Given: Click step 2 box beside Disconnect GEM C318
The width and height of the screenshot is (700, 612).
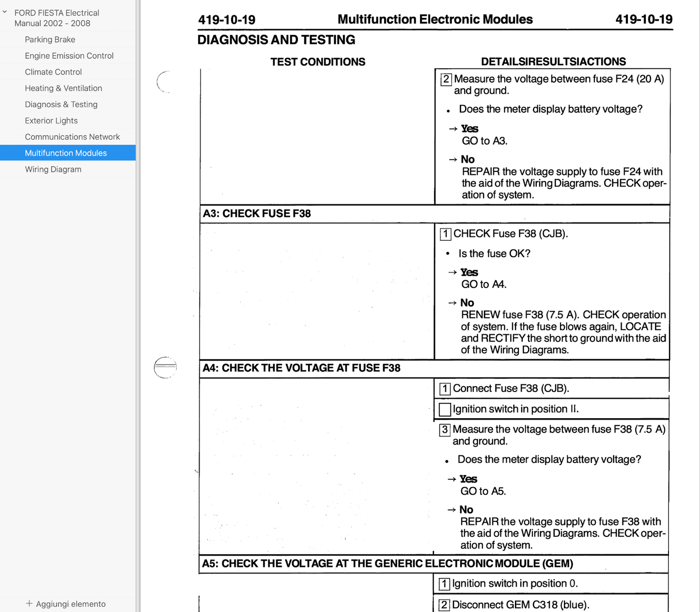Looking at the screenshot, I should tap(444, 605).
